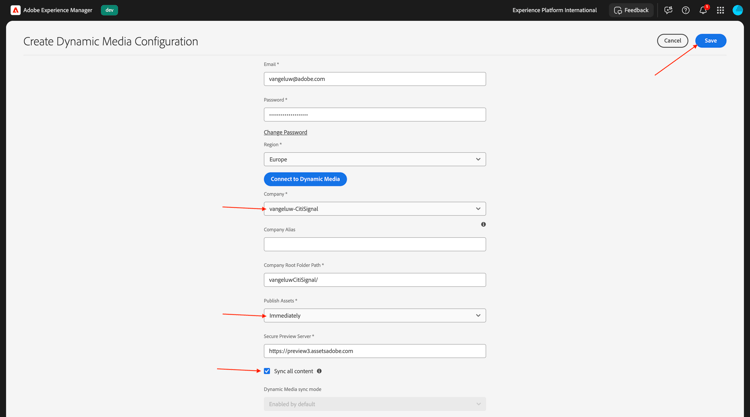Click the user profile avatar
The image size is (750, 417).
coord(738,10)
